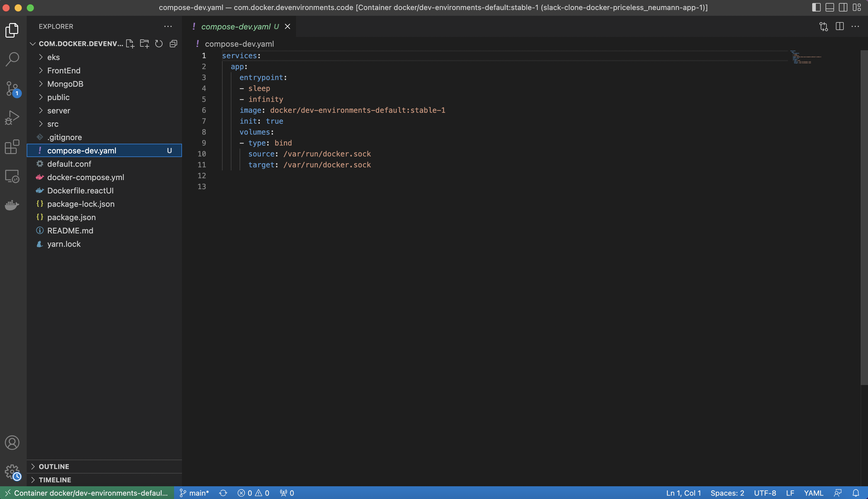Open Source Control view with badge
This screenshot has height=499, width=868.
(13, 89)
